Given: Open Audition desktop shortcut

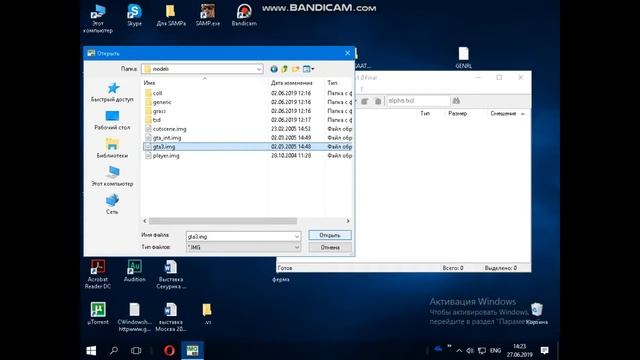Looking at the screenshot, I should point(134,271).
